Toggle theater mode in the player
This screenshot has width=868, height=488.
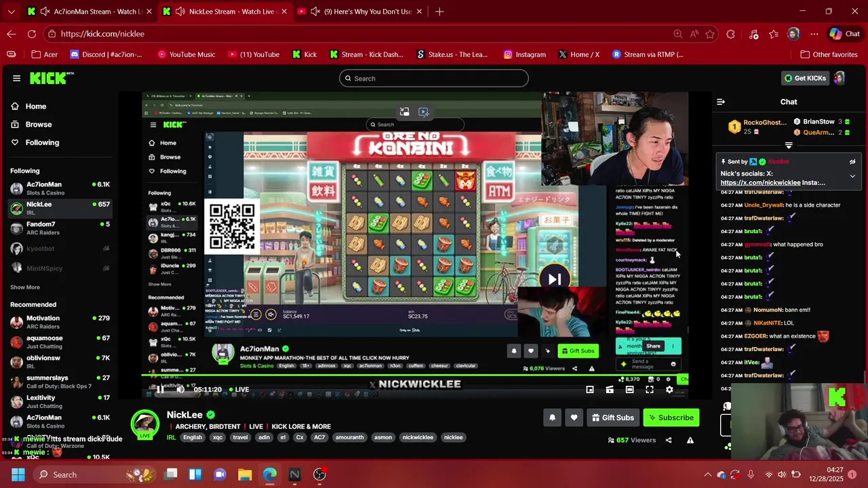629,390
